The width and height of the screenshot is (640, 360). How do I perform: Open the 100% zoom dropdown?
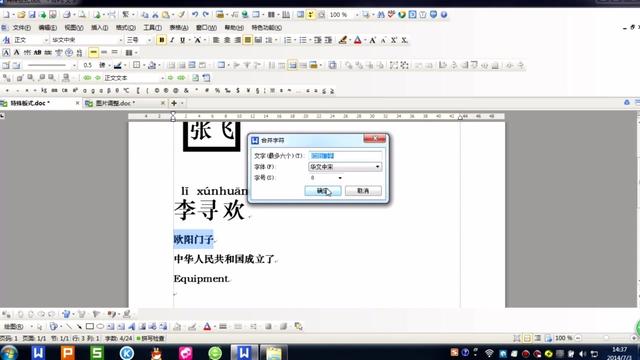pos(357,15)
